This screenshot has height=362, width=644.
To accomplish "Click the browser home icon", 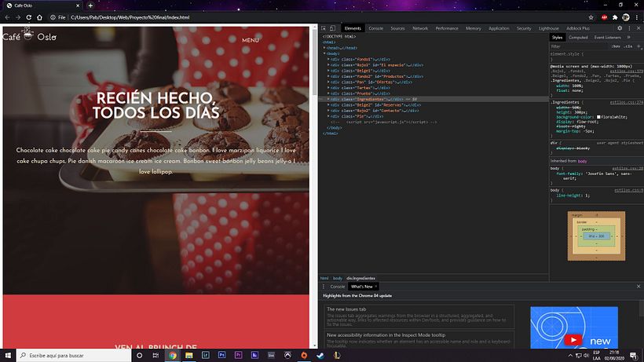I will pyautogui.click(x=39, y=17).
